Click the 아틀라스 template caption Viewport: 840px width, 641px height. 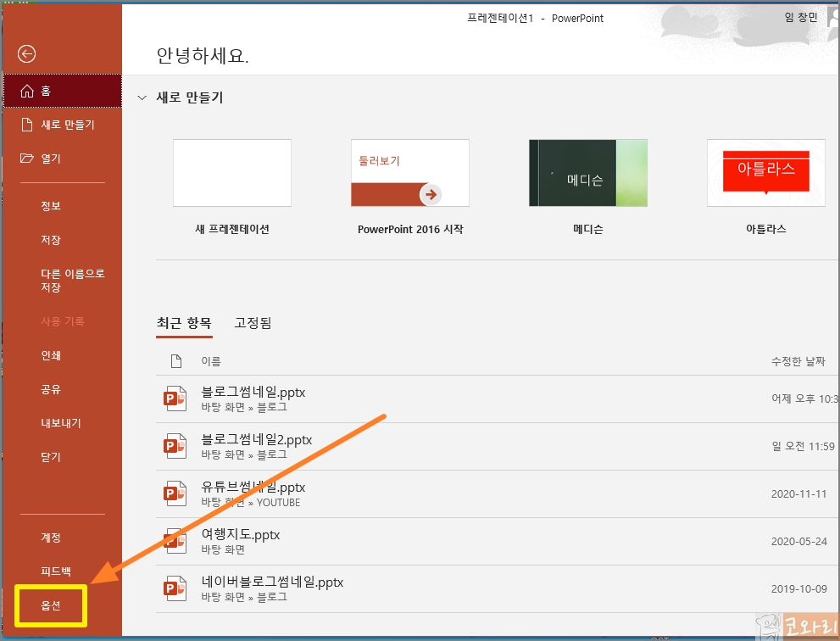click(x=766, y=229)
